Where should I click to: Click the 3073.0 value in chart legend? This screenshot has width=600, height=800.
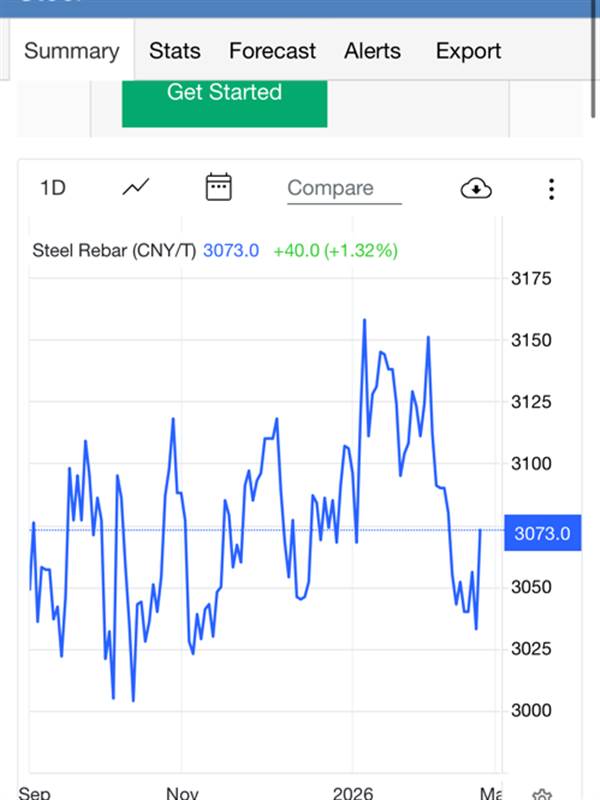(231, 250)
